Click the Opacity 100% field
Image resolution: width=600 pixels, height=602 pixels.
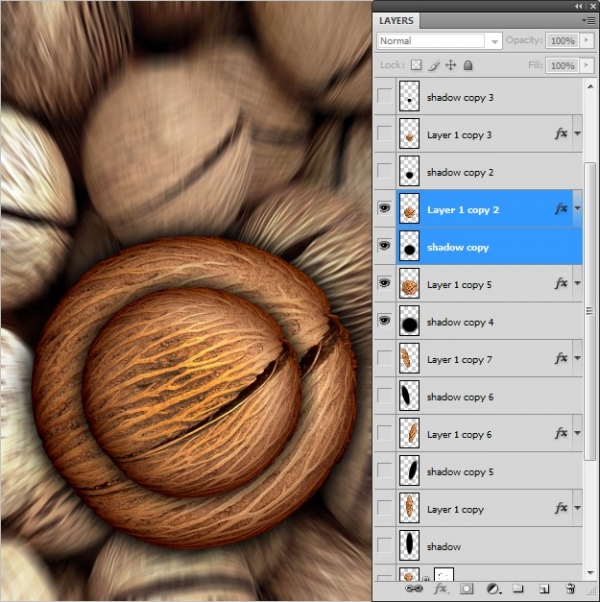(563, 40)
